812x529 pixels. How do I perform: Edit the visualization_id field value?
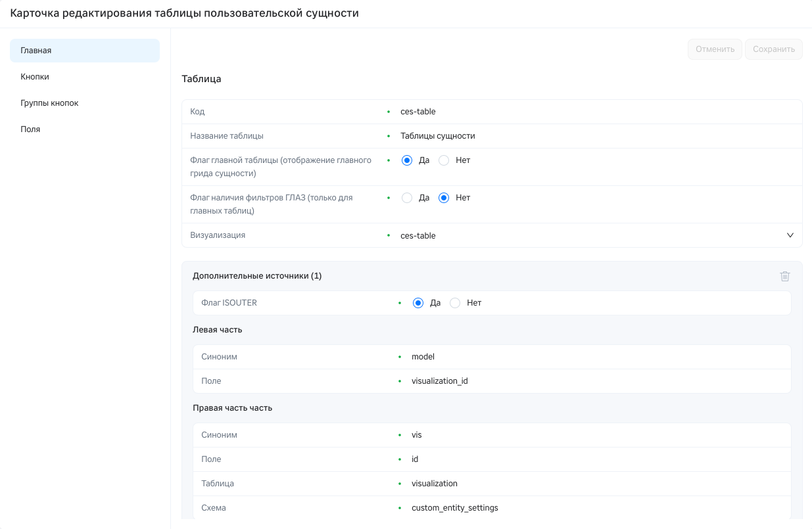pyautogui.click(x=440, y=381)
